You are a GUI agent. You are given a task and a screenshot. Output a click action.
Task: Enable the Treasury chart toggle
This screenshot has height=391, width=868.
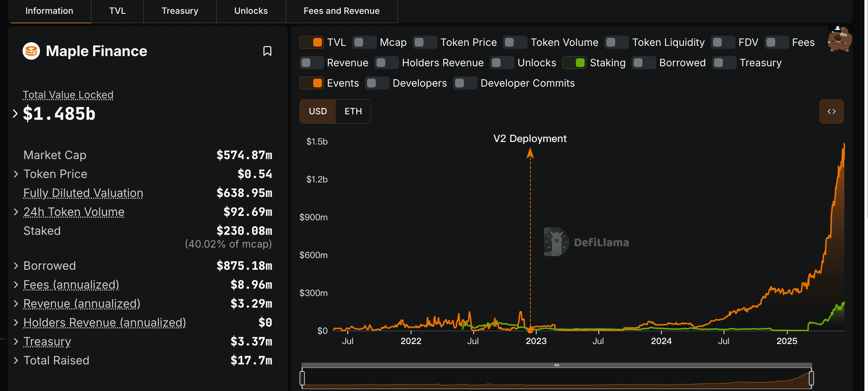click(x=724, y=63)
